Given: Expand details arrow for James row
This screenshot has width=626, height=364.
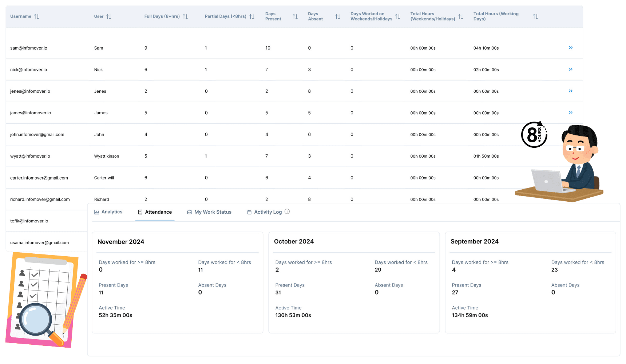Looking at the screenshot, I should tap(571, 112).
